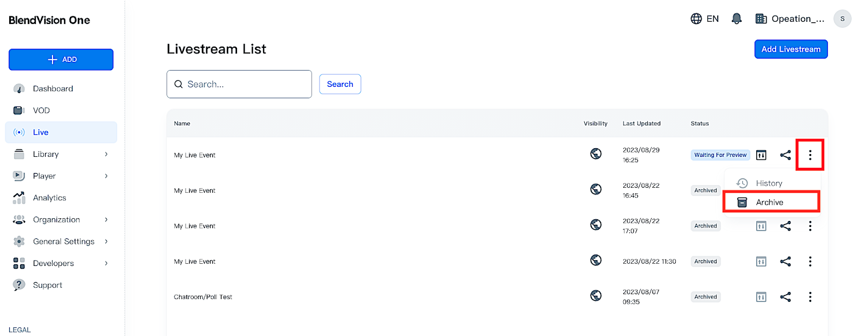The height and width of the screenshot is (336, 868).
Task: Click the share icon for Chatroom/Poll Test
Action: pyautogui.click(x=785, y=297)
